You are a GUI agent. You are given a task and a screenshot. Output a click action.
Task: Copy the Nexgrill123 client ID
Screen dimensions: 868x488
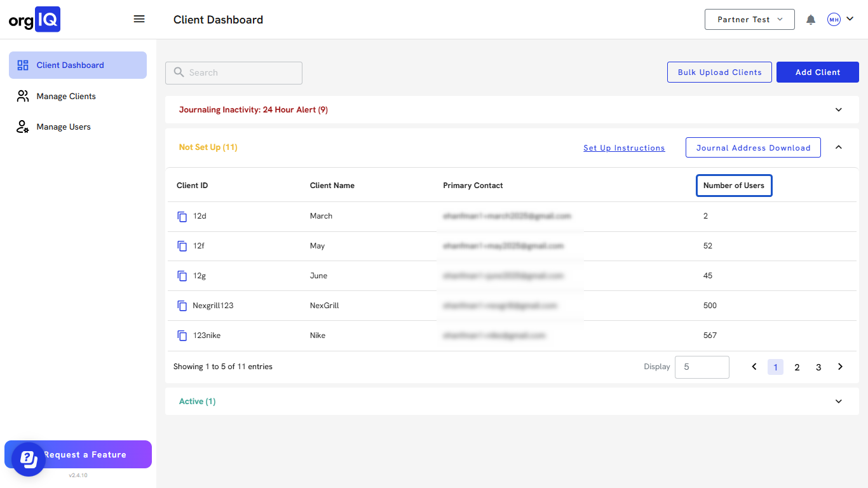182,306
